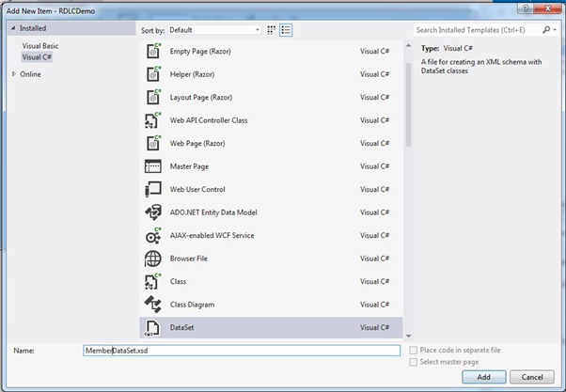Click the template list scrollbar thumb
The image size is (566, 392).
tap(408, 104)
